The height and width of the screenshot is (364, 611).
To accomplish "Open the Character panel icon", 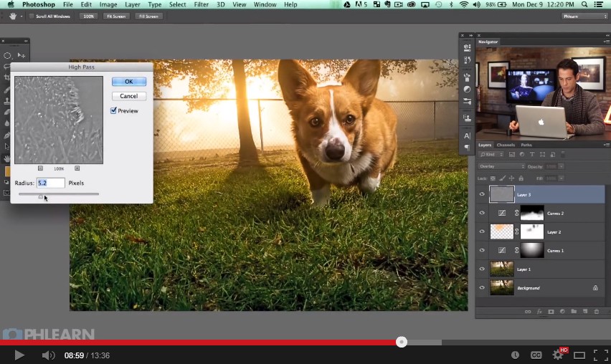I will click(x=467, y=136).
